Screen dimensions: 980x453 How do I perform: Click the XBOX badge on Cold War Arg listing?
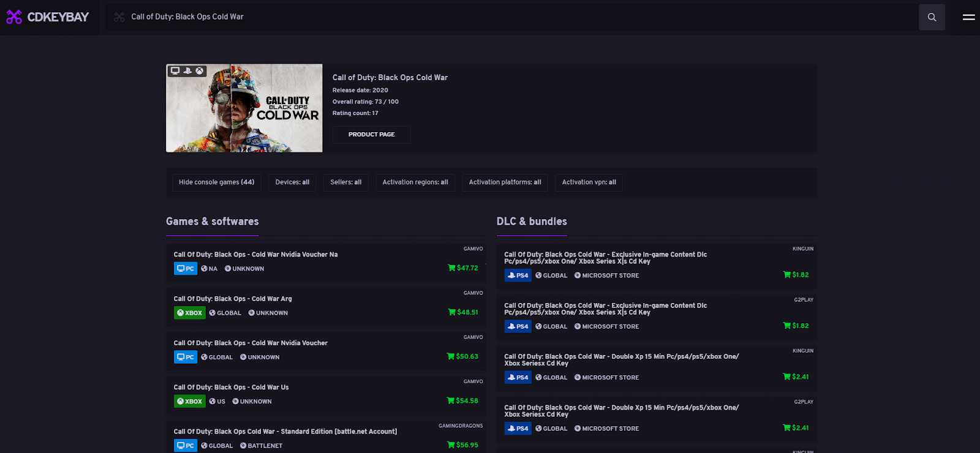[x=189, y=313]
